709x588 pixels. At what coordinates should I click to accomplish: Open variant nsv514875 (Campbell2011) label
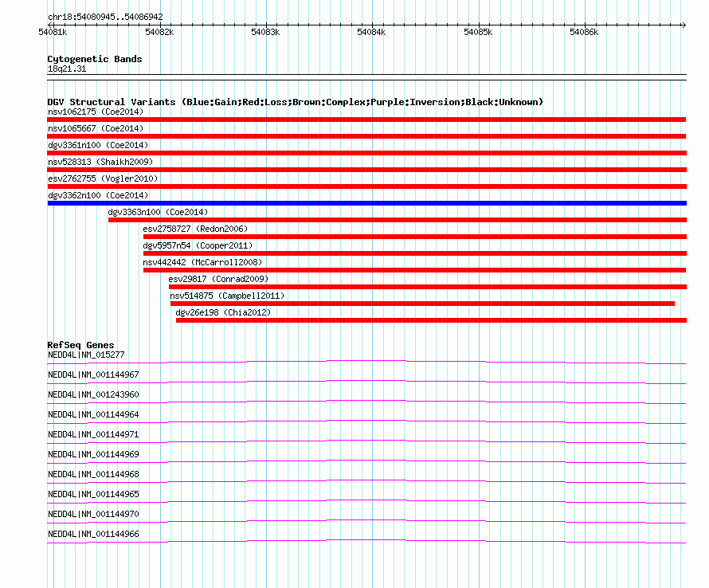[x=228, y=296]
